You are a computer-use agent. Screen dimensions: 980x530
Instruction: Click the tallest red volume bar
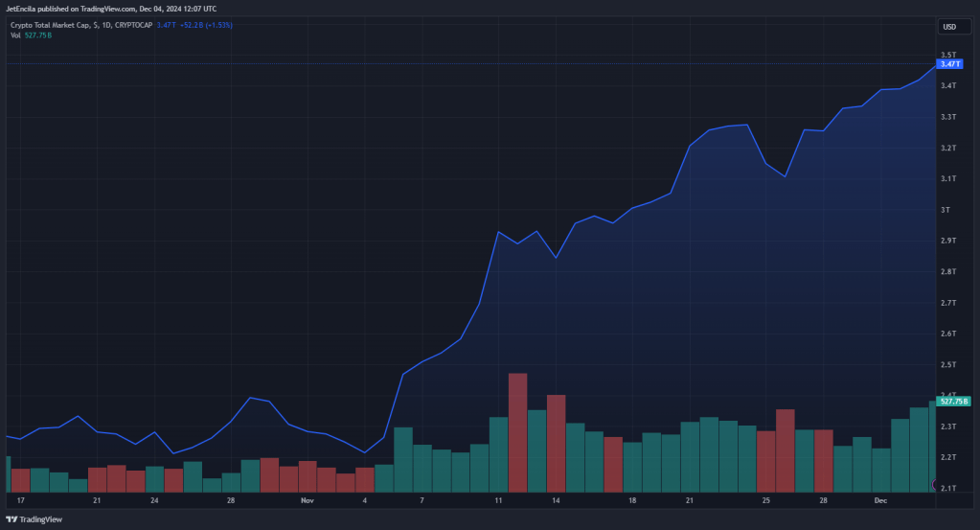[517, 432]
